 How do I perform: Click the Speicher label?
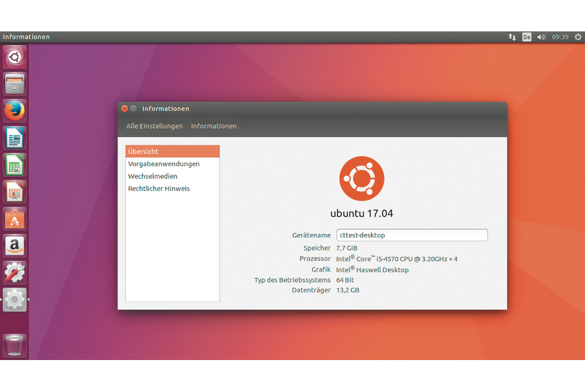tap(316, 248)
